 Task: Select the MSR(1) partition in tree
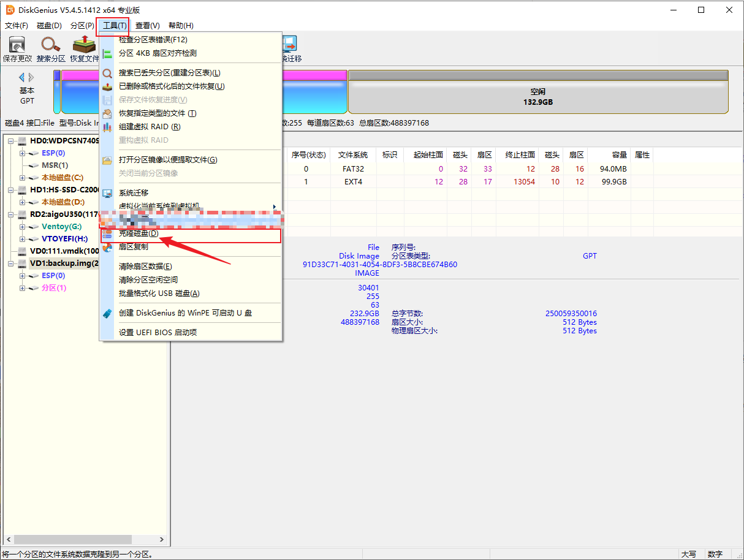(x=55, y=165)
